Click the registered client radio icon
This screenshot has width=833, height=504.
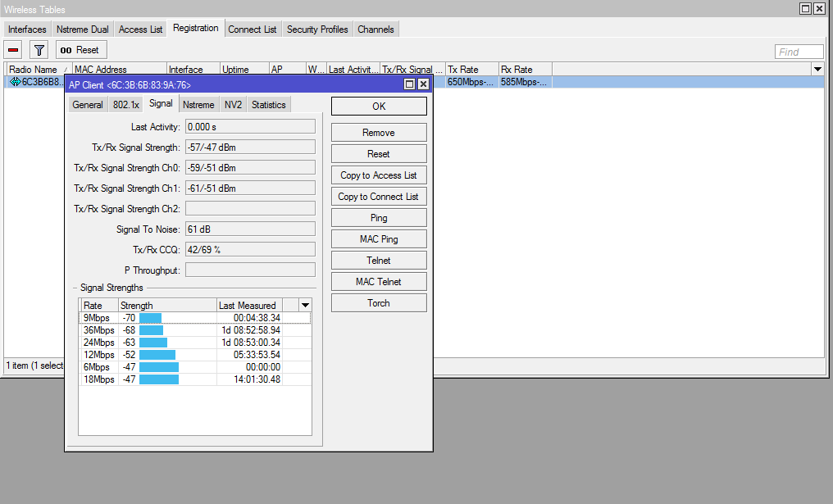(15, 82)
